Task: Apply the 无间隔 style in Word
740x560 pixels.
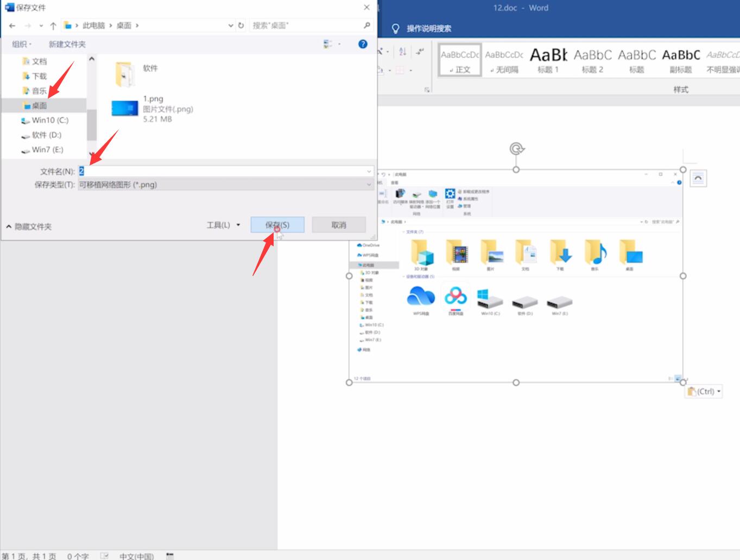Action: tap(504, 60)
